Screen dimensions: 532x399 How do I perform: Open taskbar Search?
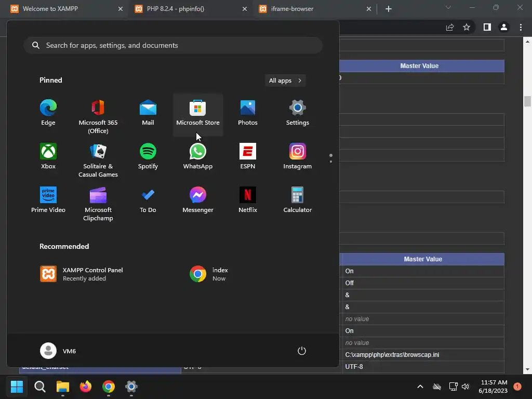click(39, 387)
